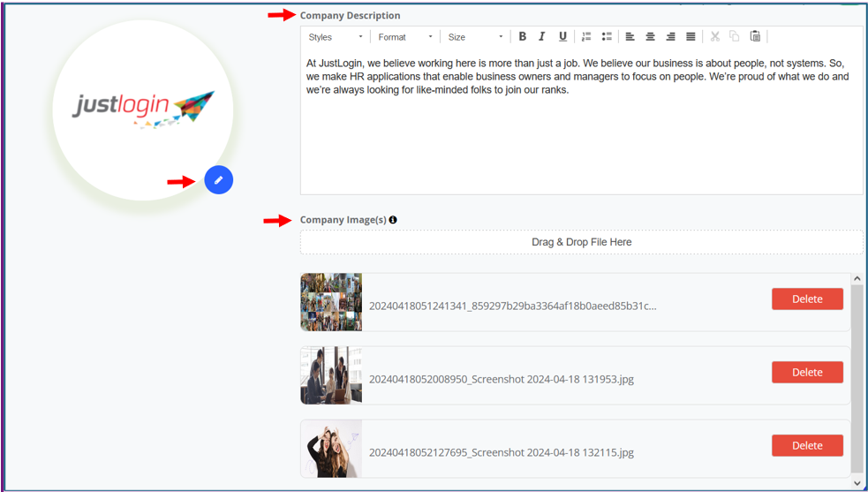Open the two women thumbnail
The width and height of the screenshot is (868, 492).
pyautogui.click(x=332, y=449)
